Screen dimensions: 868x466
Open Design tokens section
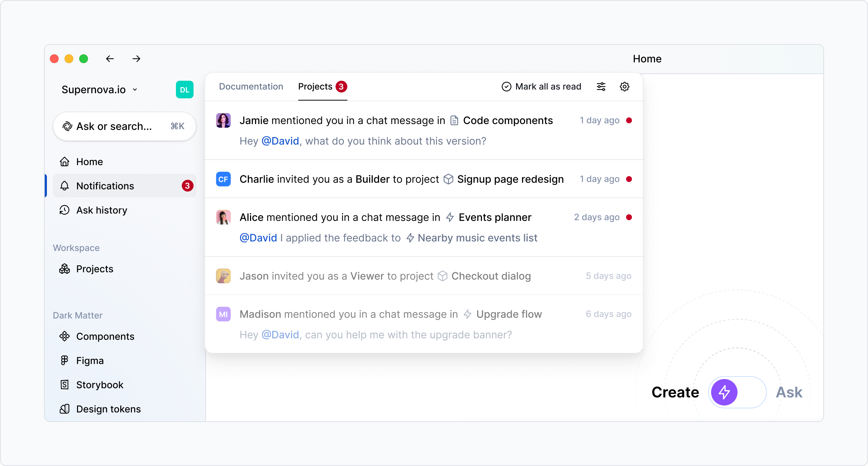[x=108, y=409]
